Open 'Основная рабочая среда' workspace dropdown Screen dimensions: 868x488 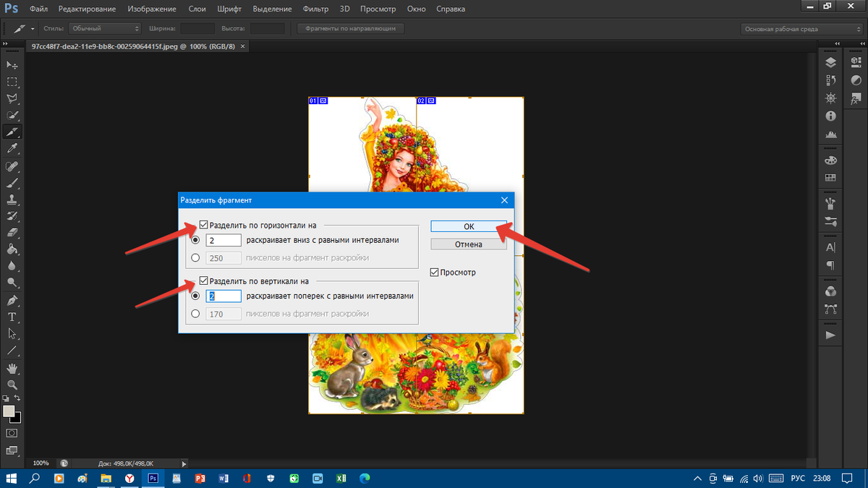[x=801, y=29]
